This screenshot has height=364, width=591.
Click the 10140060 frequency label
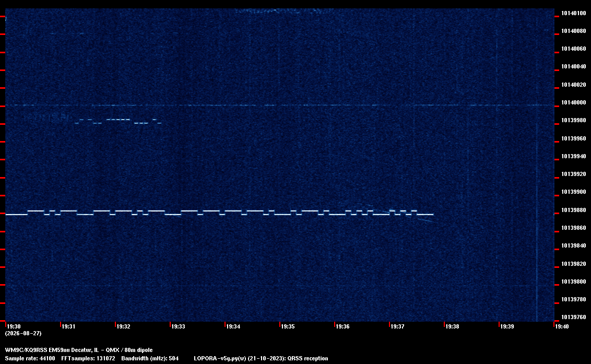point(573,49)
